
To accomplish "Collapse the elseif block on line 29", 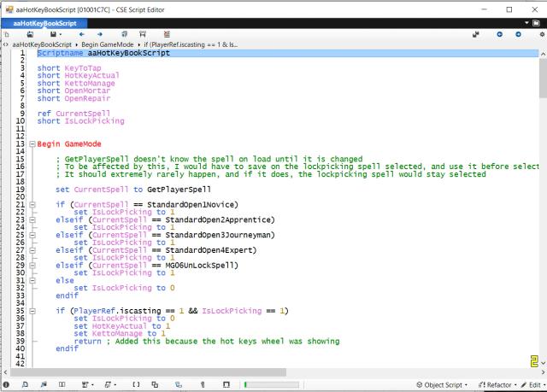I will pos(32,265).
